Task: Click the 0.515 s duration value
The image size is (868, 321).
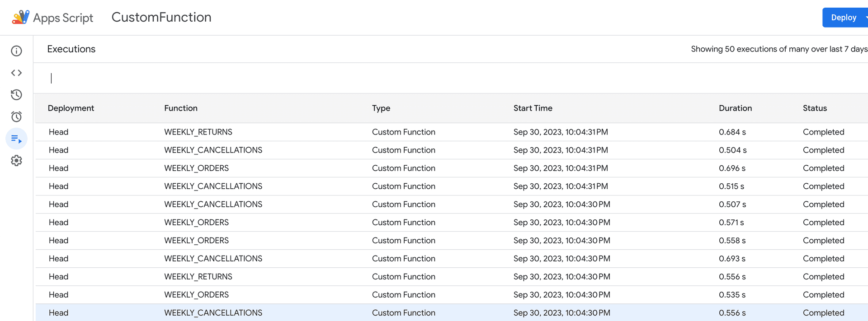Action: [x=731, y=186]
